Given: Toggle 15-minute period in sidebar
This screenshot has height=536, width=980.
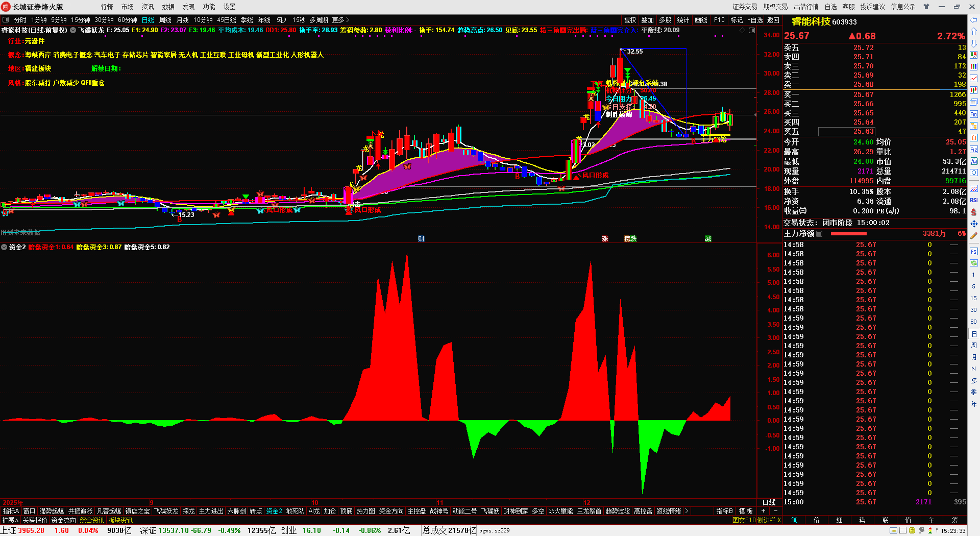Looking at the screenshot, I should [974, 298].
